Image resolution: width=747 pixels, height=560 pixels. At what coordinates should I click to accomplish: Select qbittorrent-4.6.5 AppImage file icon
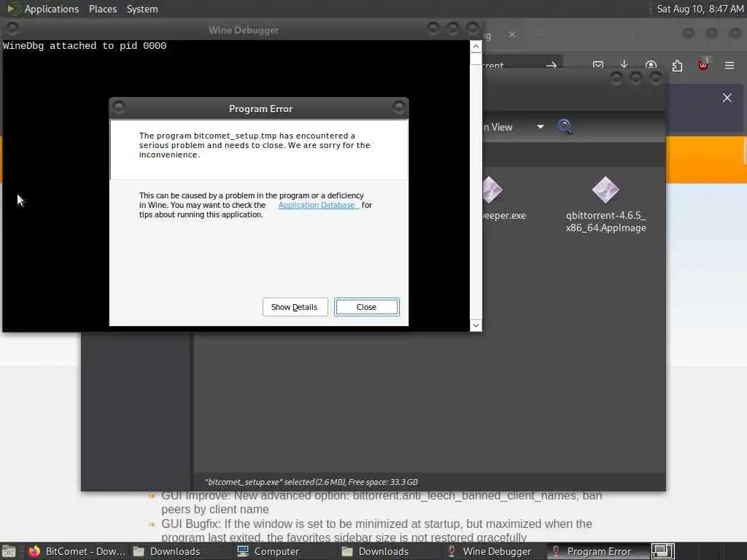pyautogui.click(x=605, y=190)
